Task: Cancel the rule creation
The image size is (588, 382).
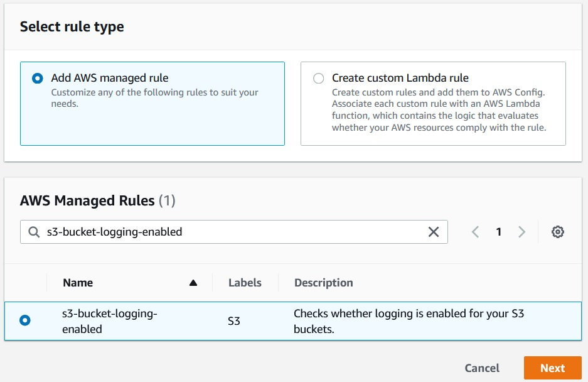Action: pyautogui.click(x=481, y=368)
